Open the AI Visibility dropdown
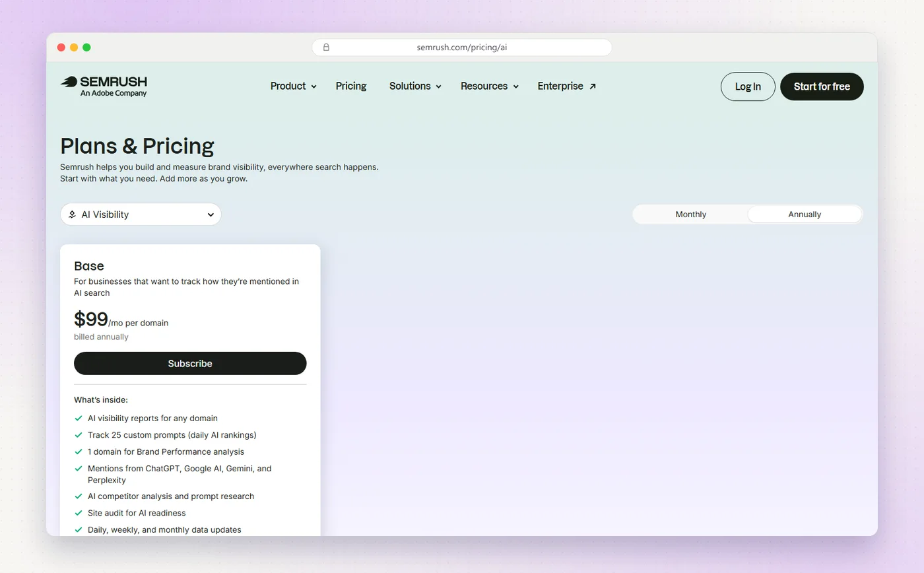924x573 pixels. click(x=141, y=215)
